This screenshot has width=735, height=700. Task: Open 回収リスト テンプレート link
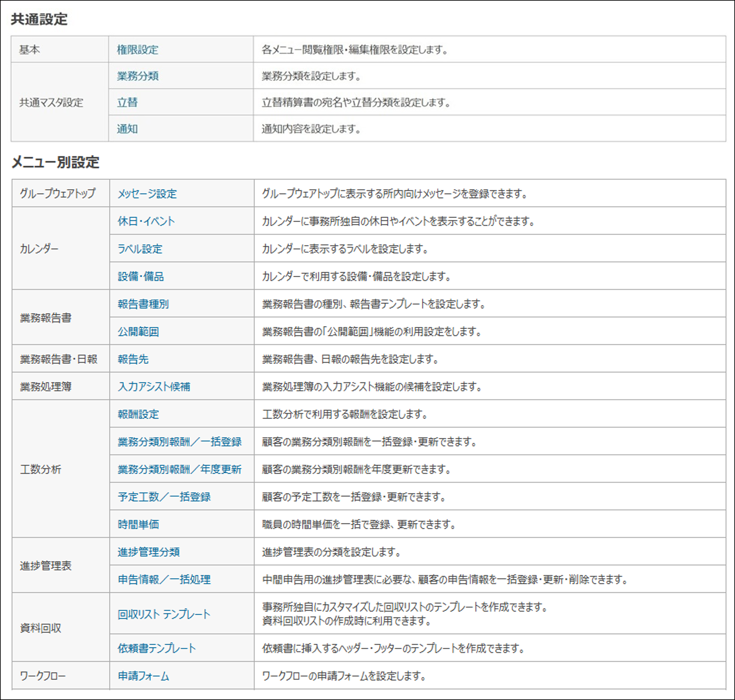tap(164, 615)
